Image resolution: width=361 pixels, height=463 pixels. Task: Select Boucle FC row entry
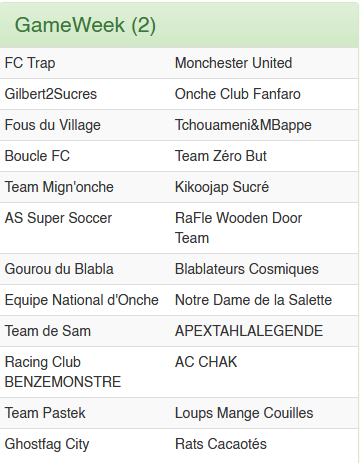click(x=37, y=156)
